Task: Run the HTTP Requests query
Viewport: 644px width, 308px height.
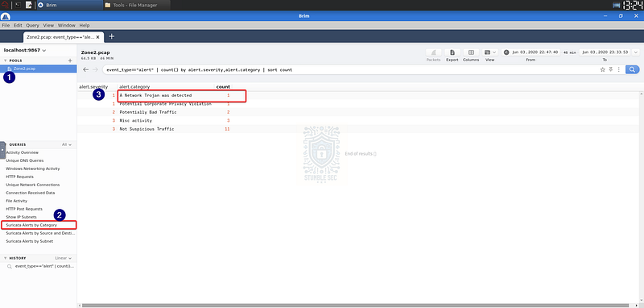Action: click(19, 177)
